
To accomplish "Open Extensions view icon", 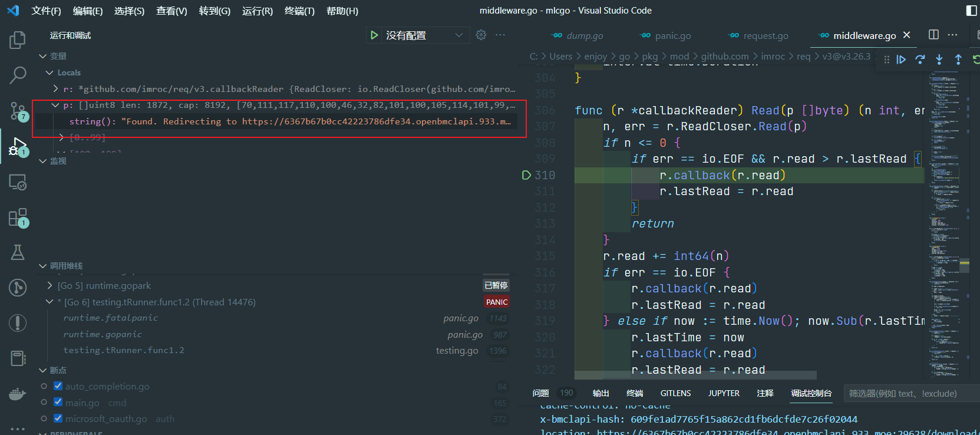I will point(18,218).
